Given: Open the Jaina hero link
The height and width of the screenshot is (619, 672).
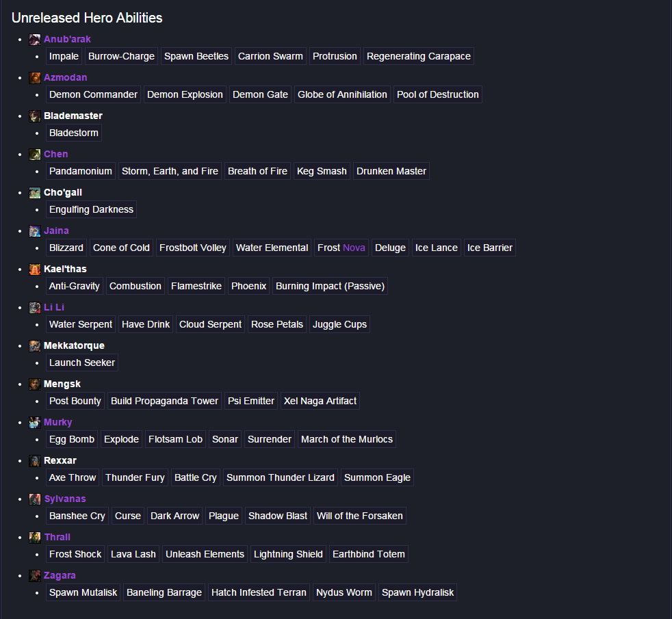Looking at the screenshot, I should coord(56,231).
